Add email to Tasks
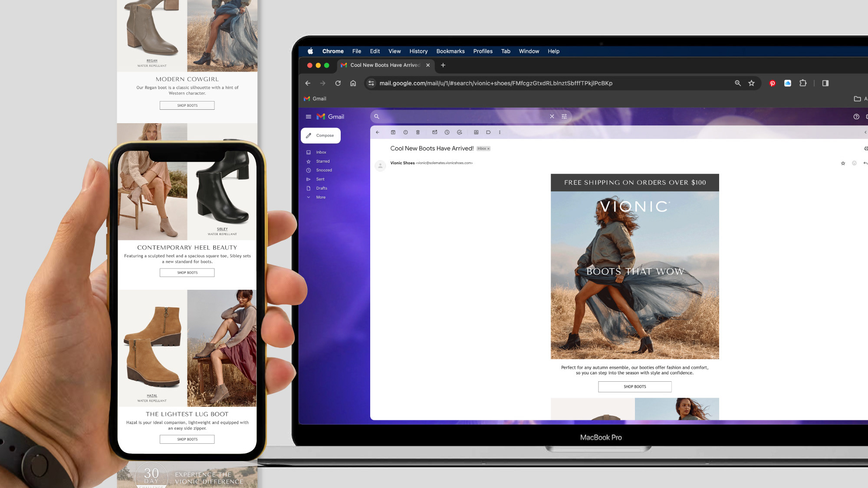Image resolution: width=868 pixels, height=488 pixels. (460, 132)
